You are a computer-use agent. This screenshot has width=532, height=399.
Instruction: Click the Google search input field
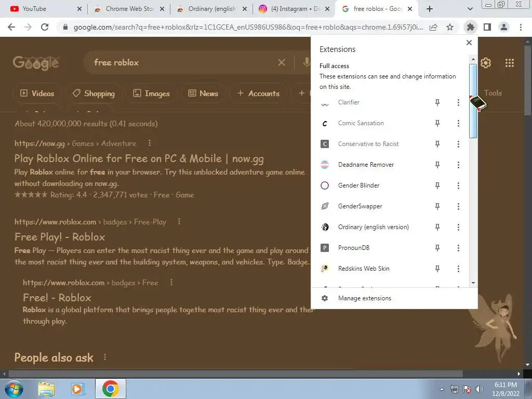pos(183,62)
